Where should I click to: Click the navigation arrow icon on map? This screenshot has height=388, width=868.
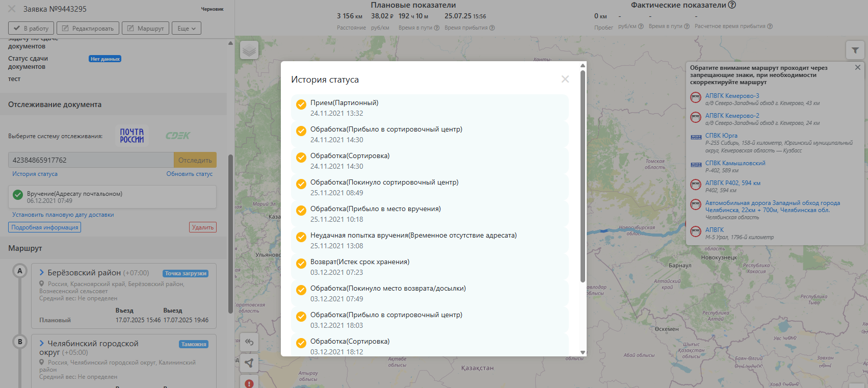click(249, 363)
